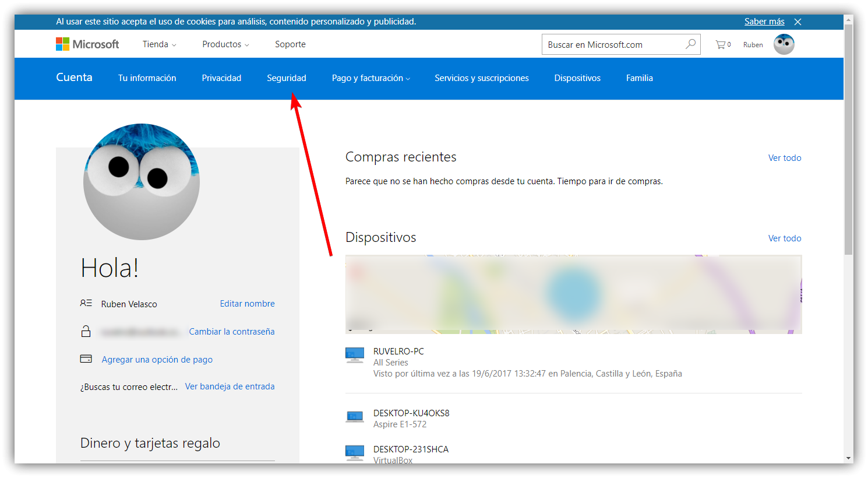Open the shopping cart icon
This screenshot has height=478, width=868.
tap(721, 44)
